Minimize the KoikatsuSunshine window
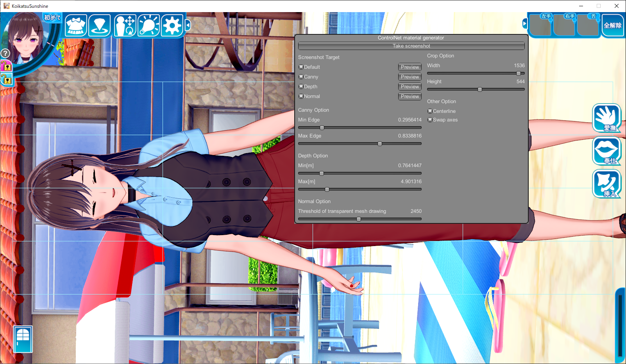The width and height of the screenshot is (626, 364). (581, 6)
